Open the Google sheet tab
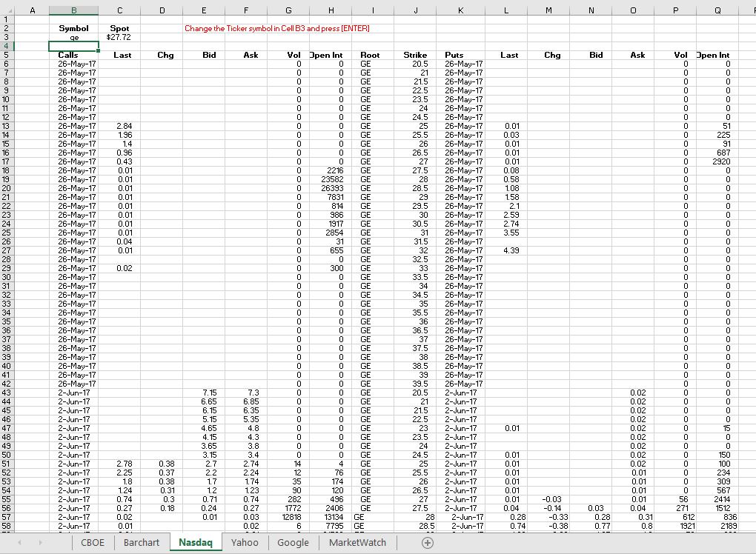This screenshot has width=756, height=554. point(293,542)
